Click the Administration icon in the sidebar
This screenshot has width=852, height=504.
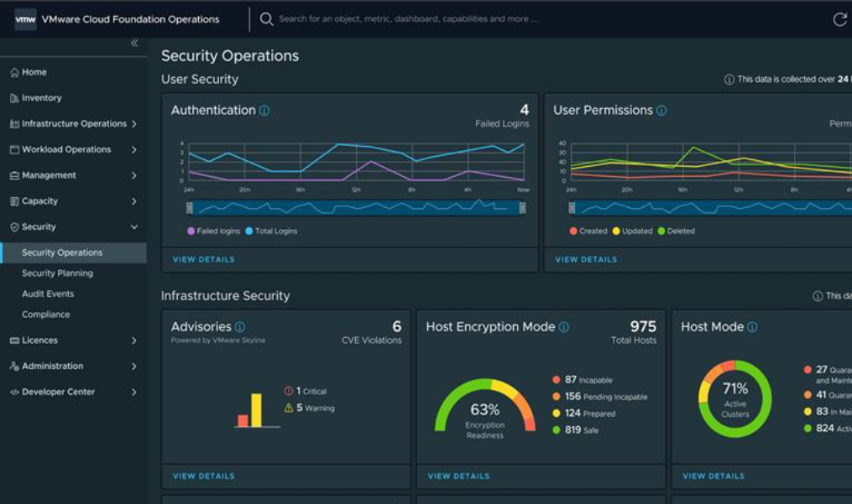(x=14, y=366)
